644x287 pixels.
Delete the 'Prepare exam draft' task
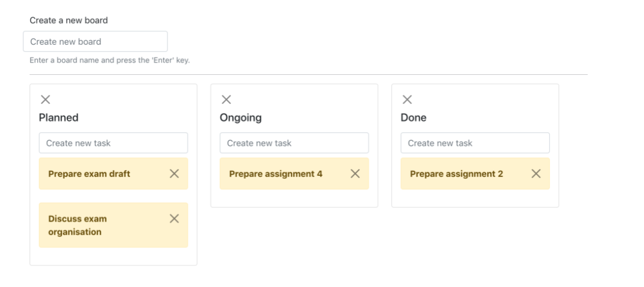pos(174,174)
